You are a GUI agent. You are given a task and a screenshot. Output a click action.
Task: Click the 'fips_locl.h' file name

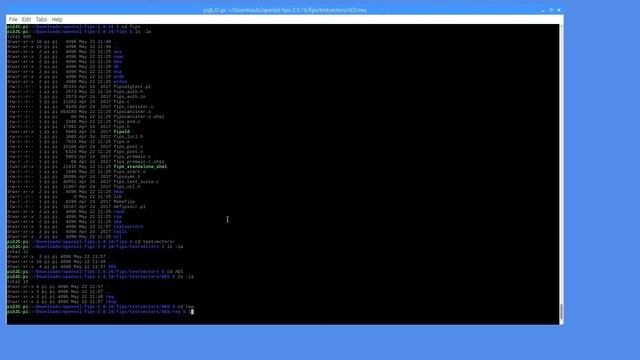point(128,137)
